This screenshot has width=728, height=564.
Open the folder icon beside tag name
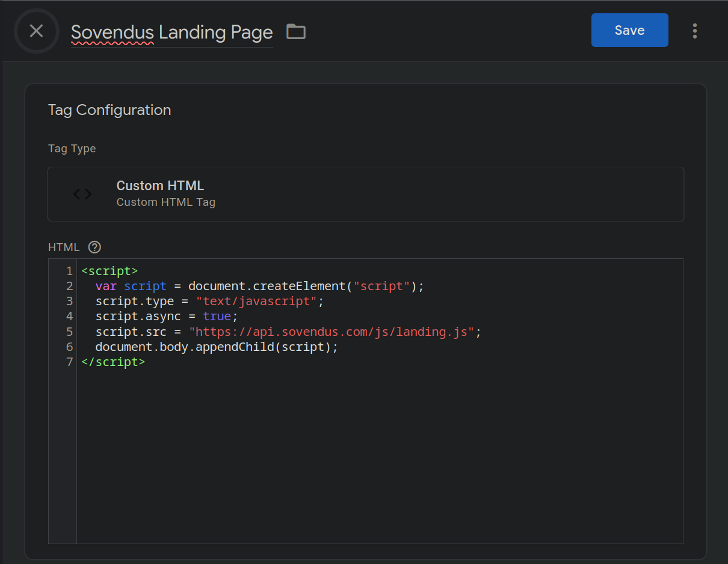point(295,31)
